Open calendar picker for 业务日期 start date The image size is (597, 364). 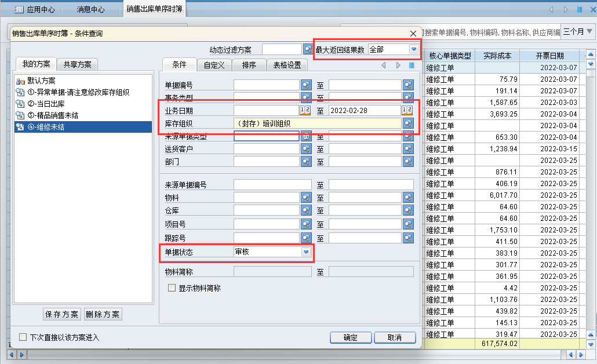tap(305, 110)
